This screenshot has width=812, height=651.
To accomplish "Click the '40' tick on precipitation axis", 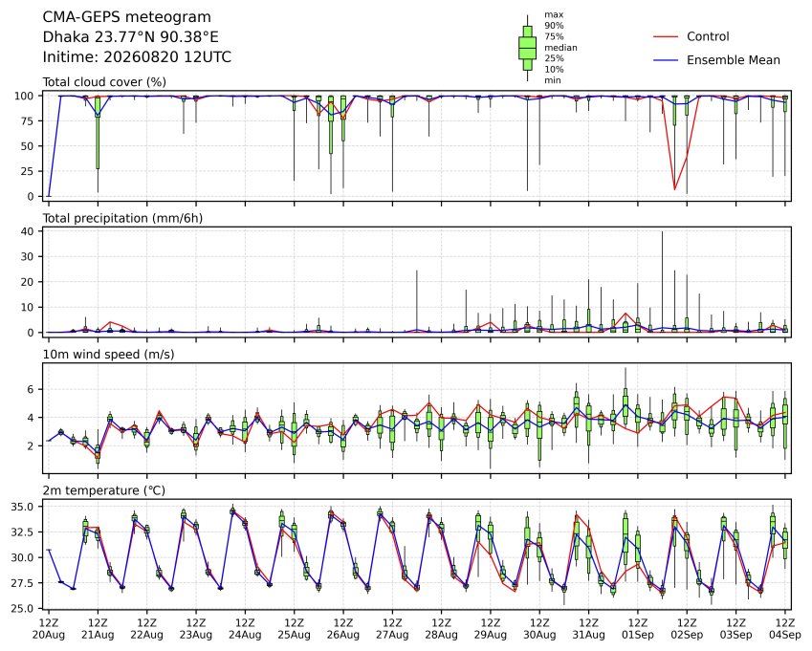I will [28, 231].
